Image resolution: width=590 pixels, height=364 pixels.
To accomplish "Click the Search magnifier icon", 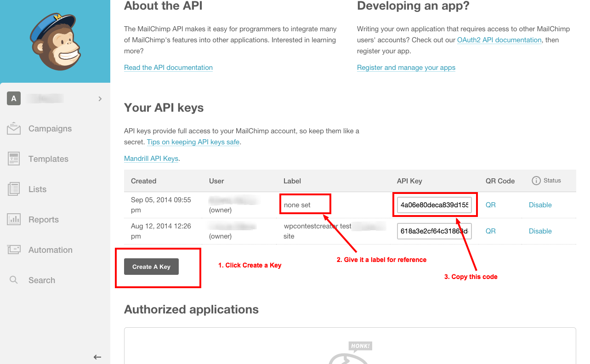I will click(x=14, y=280).
